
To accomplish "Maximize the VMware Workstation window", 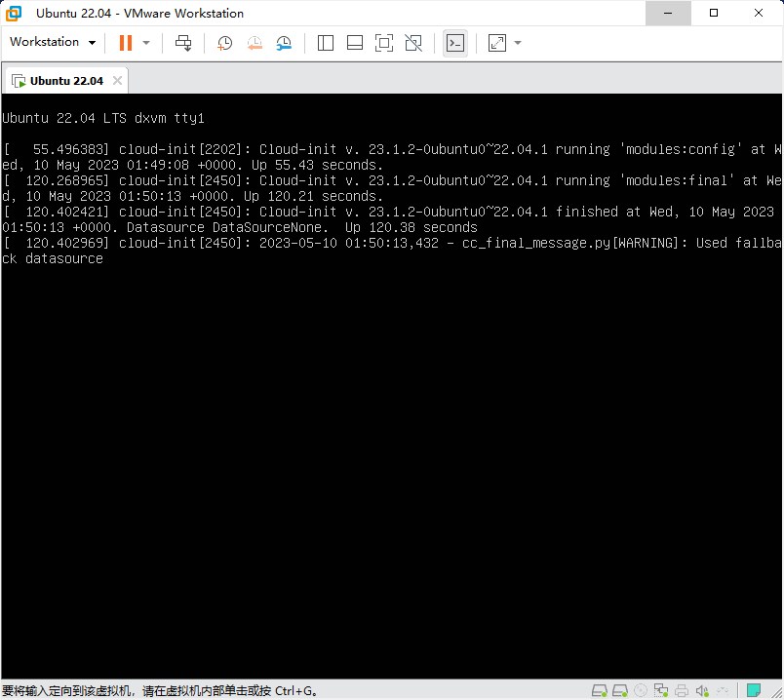I will coord(714,13).
